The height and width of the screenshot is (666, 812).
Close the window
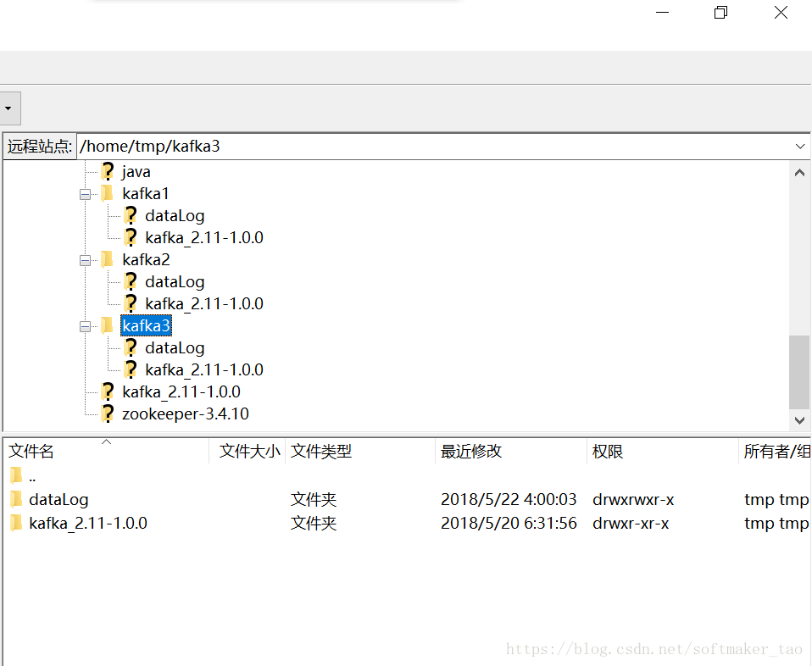tap(781, 13)
